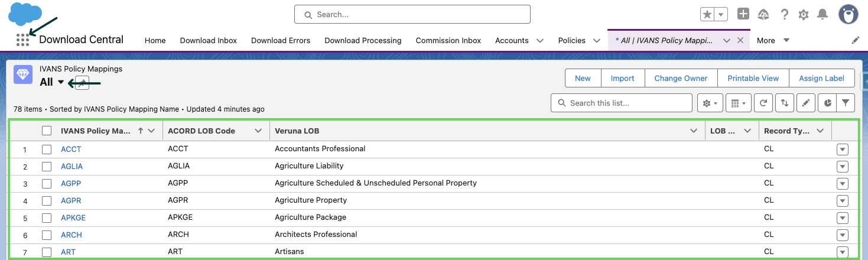Open the ACCT record link
Viewport: 868px width, 260px height.
pos(71,149)
